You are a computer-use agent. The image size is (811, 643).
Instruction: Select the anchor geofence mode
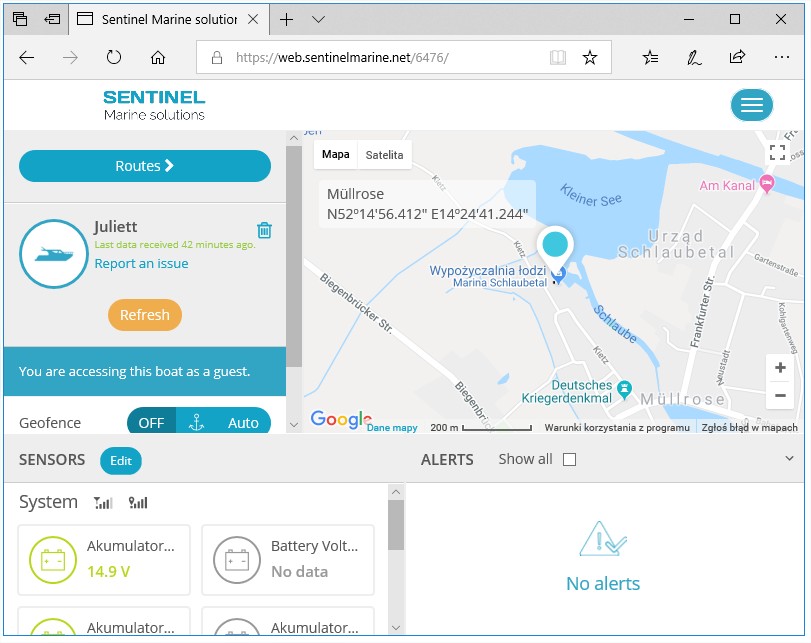197,422
